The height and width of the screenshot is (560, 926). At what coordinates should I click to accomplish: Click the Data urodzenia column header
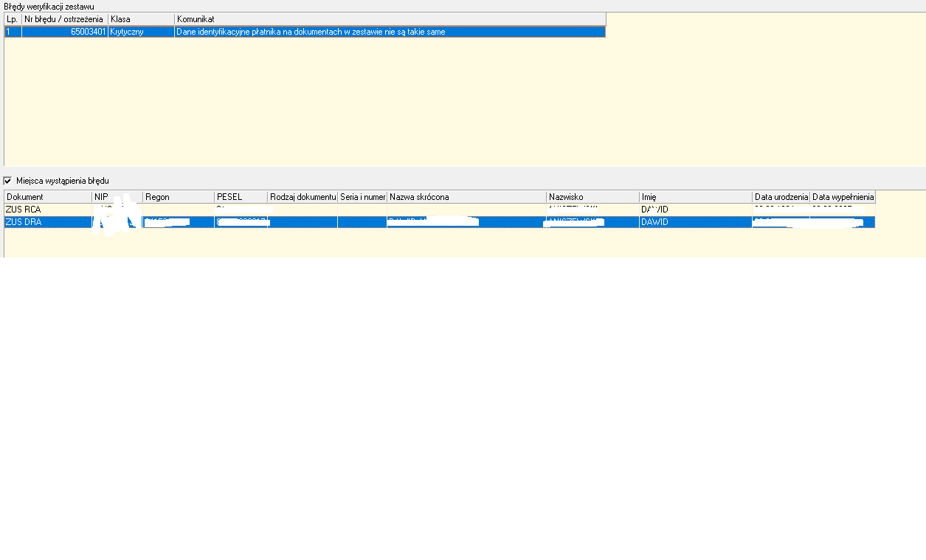781,197
